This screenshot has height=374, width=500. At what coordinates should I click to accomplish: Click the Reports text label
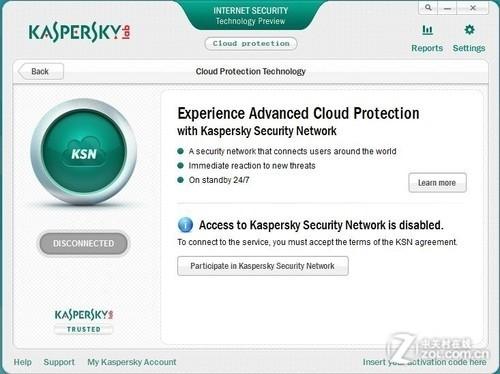click(427, 48)
